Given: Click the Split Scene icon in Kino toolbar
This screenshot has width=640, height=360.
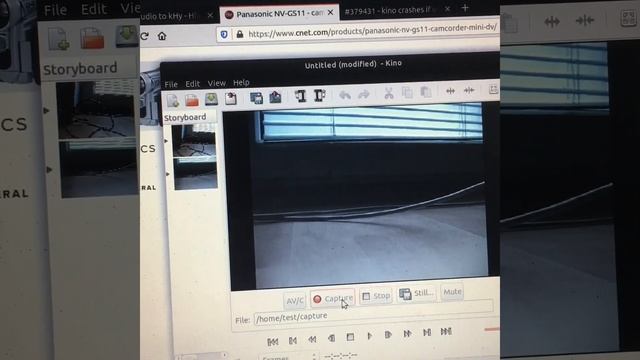Looking at the screenshot, I should tap(450, 91).
